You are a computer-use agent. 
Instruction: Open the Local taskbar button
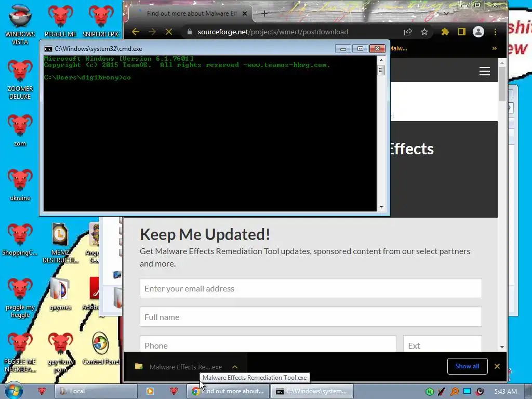pyautogui.click(x=96, y=391)
